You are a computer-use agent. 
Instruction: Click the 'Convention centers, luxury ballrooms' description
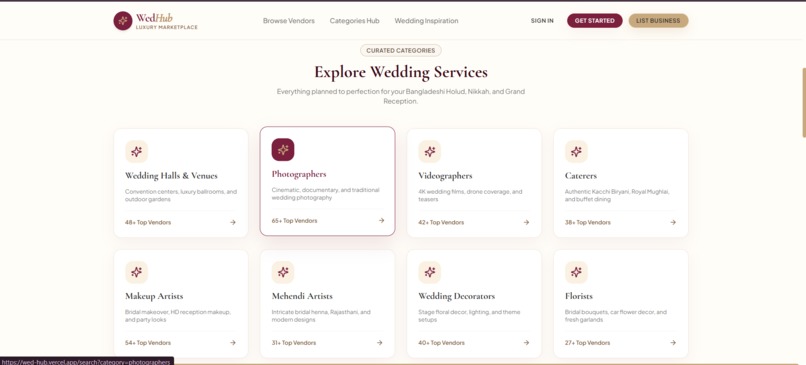click(x=181, y=195)
